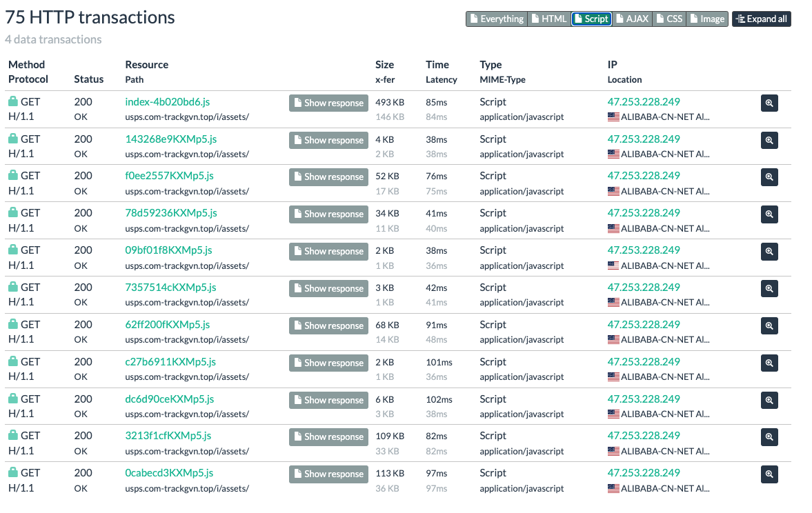Open the magnifier details icon on the 0cabecd3KXMp5.js row

coord(769,474)
